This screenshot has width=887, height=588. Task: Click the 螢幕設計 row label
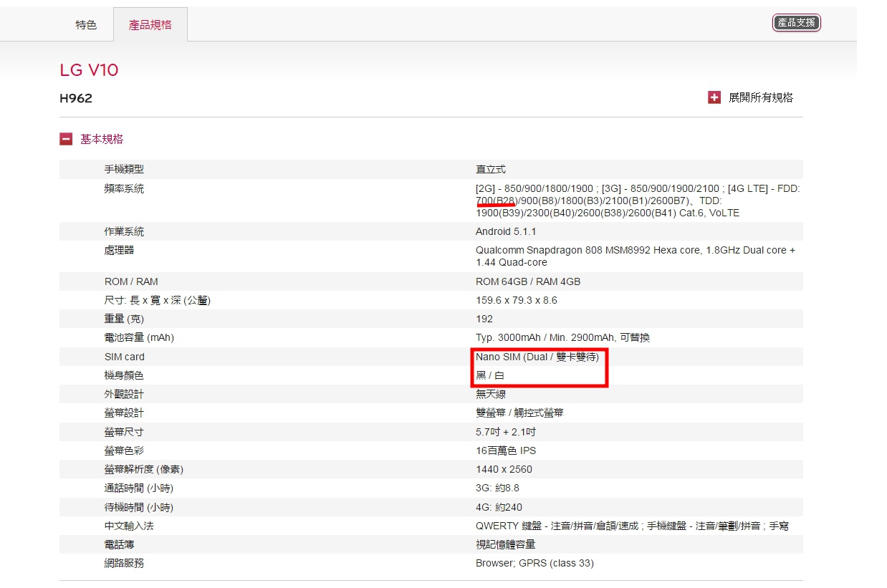click(124, 413)
